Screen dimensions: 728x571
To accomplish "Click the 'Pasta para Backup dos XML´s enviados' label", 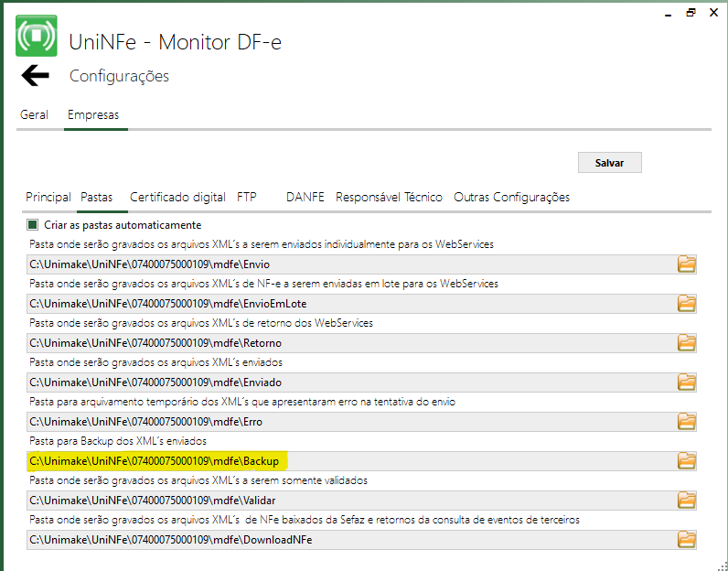I will 118,441.
